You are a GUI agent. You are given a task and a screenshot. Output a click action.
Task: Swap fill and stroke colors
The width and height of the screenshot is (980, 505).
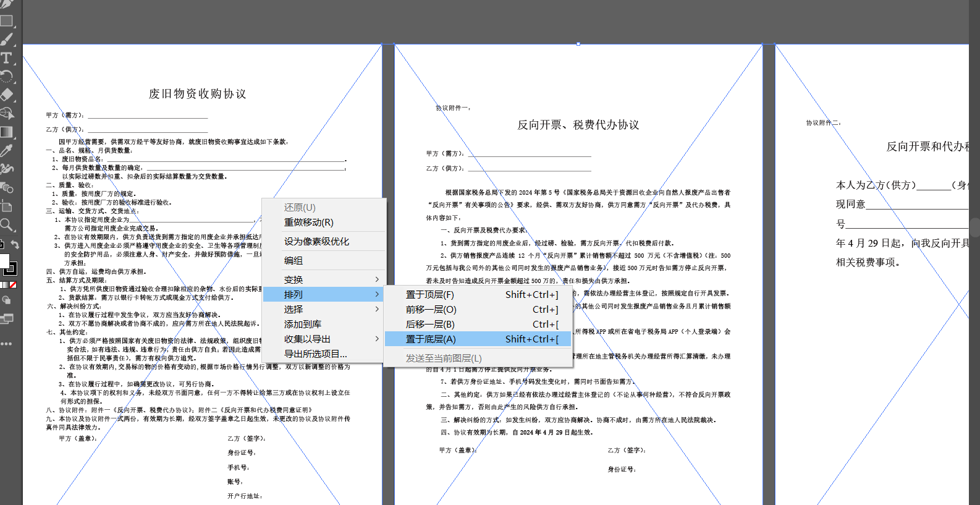click(15, 245)
